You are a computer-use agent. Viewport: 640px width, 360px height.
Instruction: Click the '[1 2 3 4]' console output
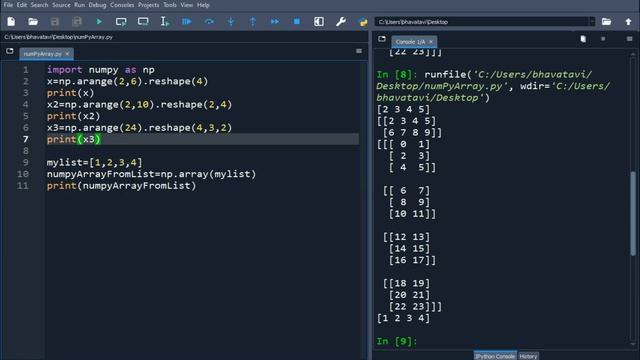tap(403, 318)
